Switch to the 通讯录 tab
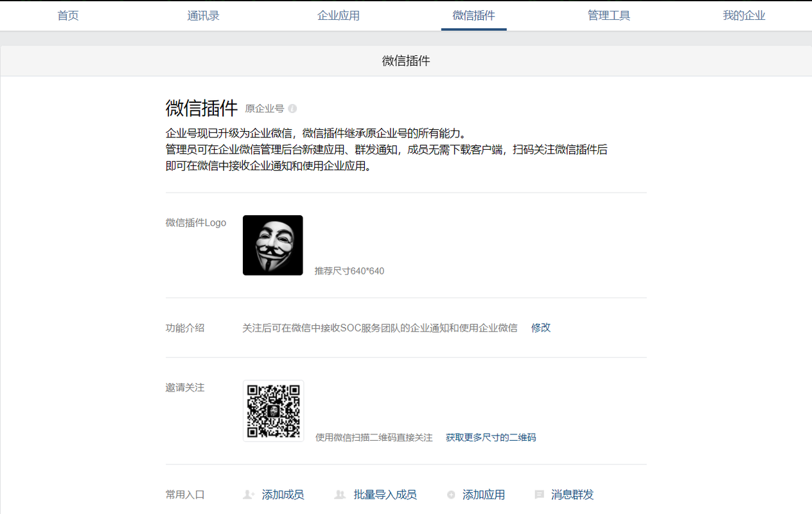812x514 pixels. 203,15
